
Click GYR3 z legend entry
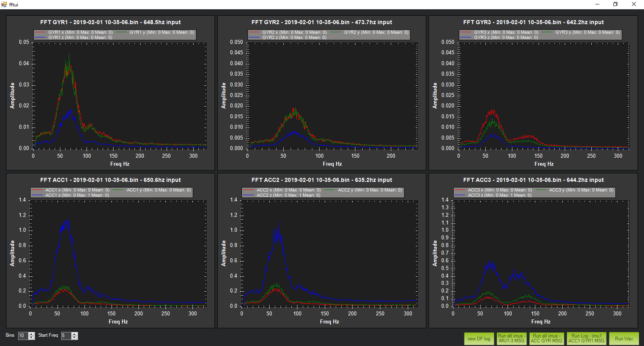[x=499, y=37]
